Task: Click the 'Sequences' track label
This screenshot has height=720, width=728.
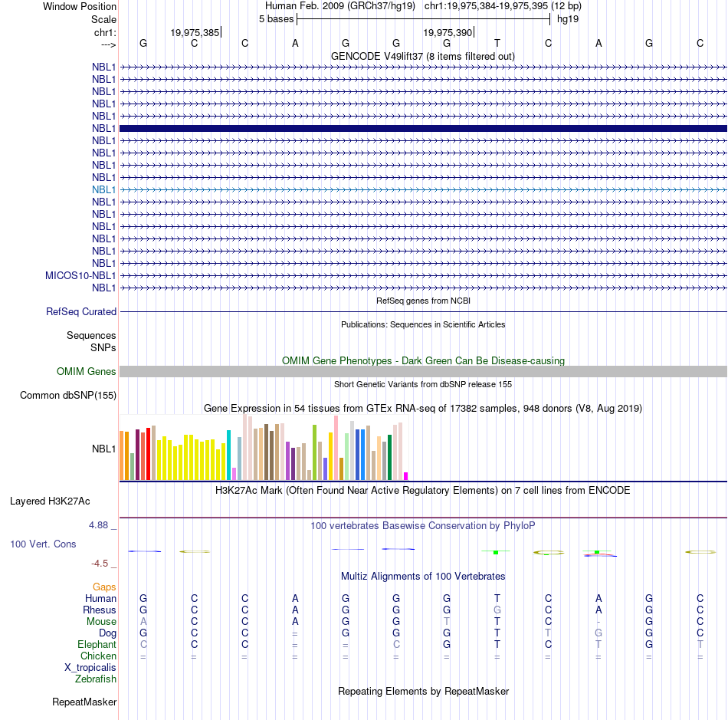Action: pyautogui.click(x=91, y=335)
